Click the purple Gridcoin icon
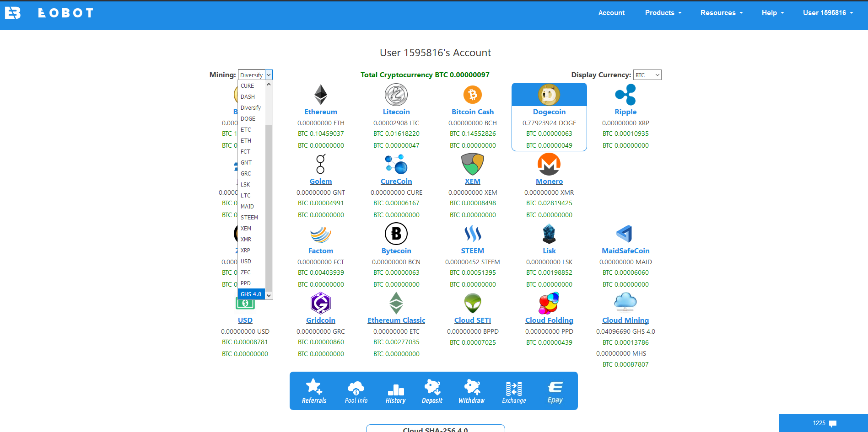The image size is (868, 432). (x=321, y=303)
